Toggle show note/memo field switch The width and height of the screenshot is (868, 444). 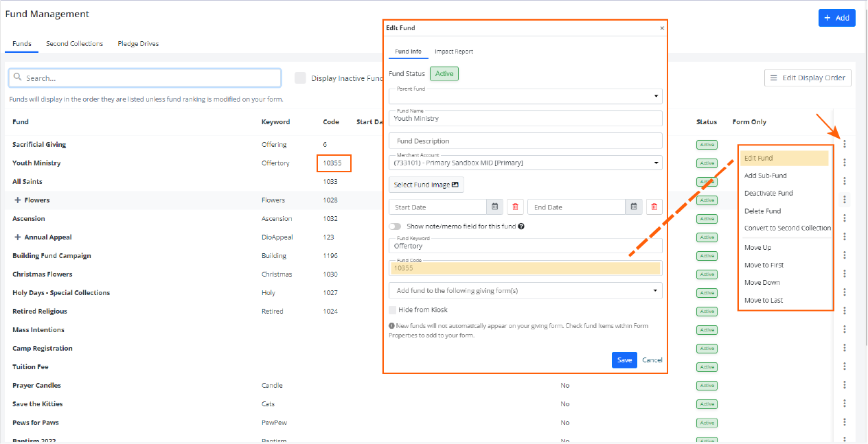pyautogui.click(x=395, y=226)
